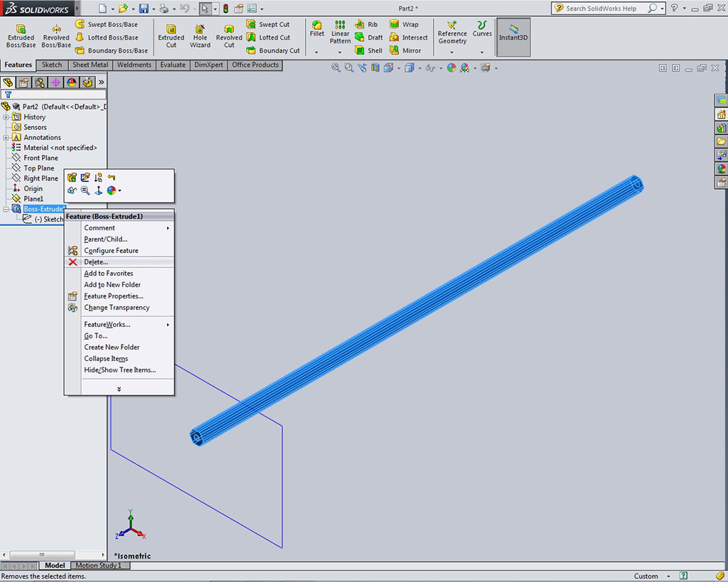Expand the Annotations tree node
Image resolution: width=728 pixels, height=582 pixels.
pos(6,138)
